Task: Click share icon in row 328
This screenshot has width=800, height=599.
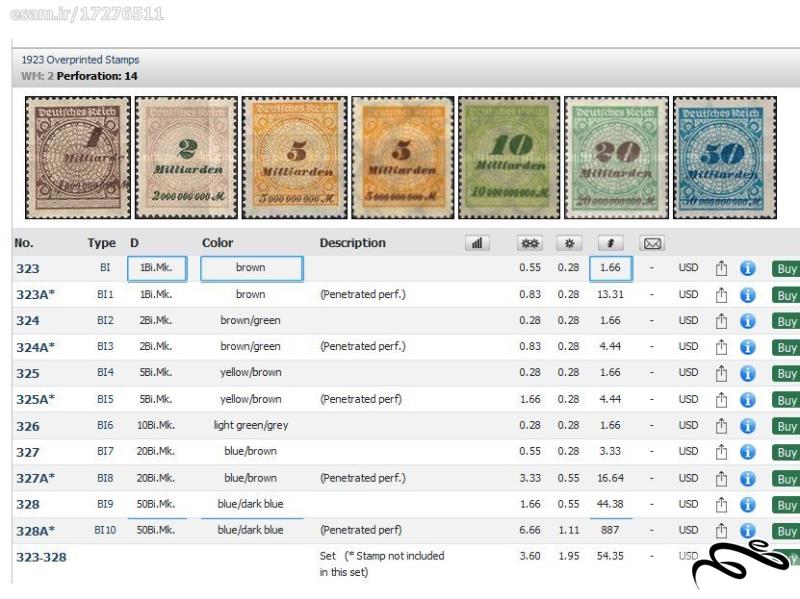Action: click(721, 505)
